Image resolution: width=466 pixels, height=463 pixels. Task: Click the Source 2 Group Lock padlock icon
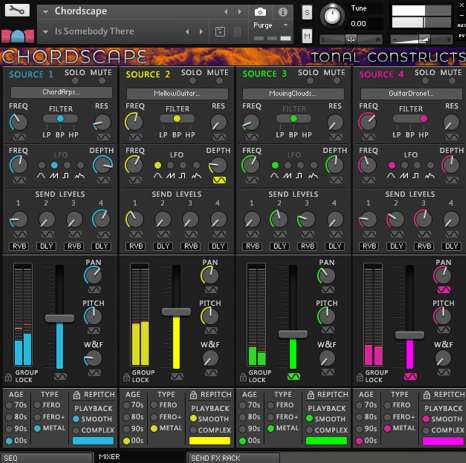(126, 377)
